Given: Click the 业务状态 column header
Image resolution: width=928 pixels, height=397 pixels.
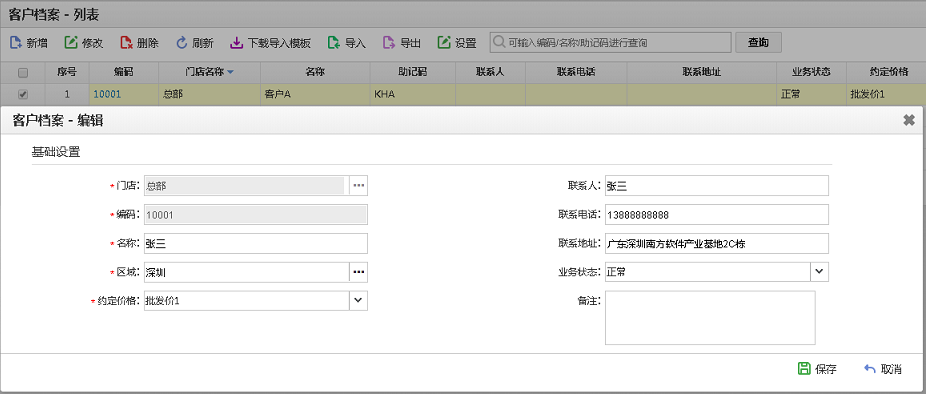Looking at the screenshot, I should pos(811,72).
